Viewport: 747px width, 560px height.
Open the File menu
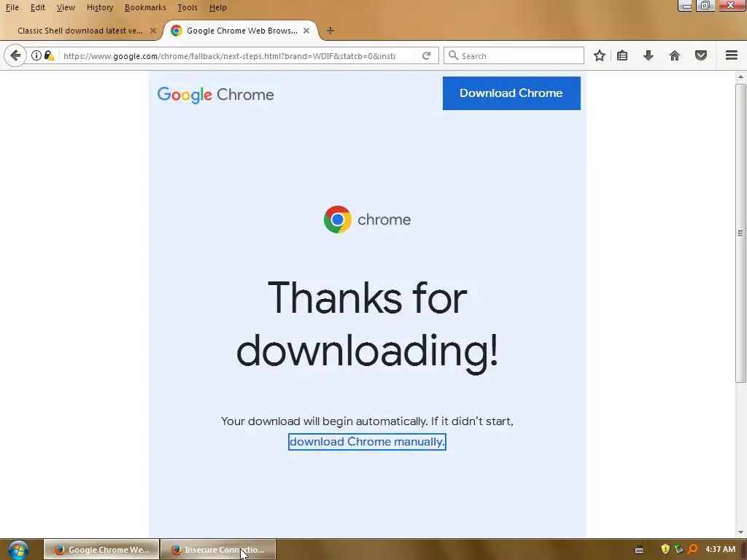click(12, 7)
